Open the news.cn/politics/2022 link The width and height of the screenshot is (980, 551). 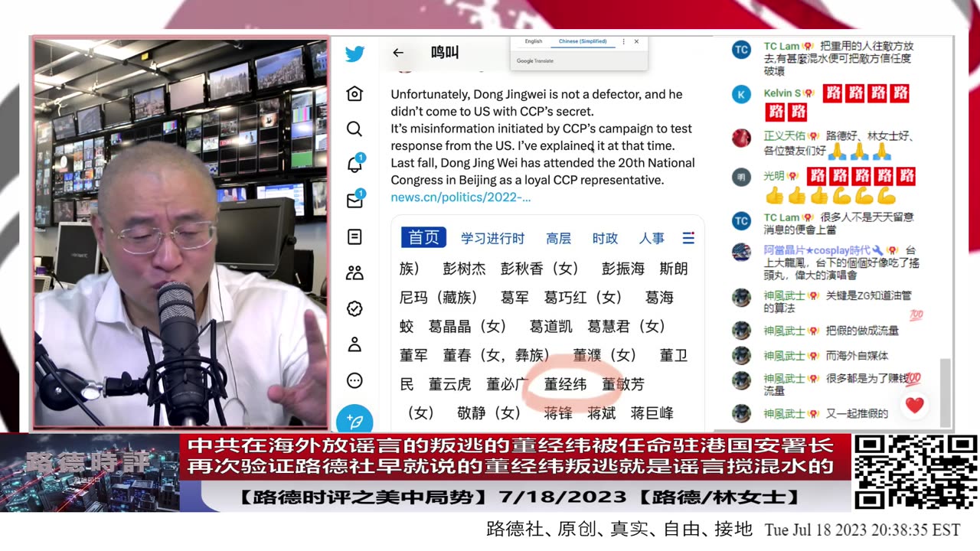(x=461, y=197)
